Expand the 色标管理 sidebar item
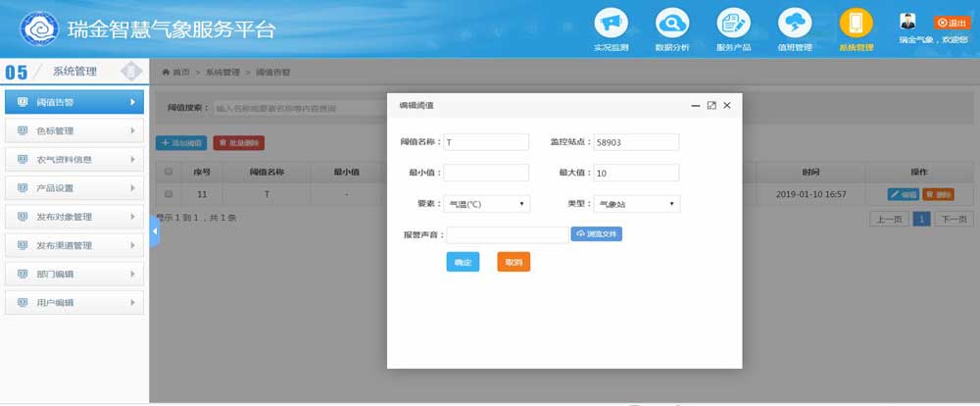Image resolution: width=980 pixels, height=406 pixels. click(x=74, y=130)
